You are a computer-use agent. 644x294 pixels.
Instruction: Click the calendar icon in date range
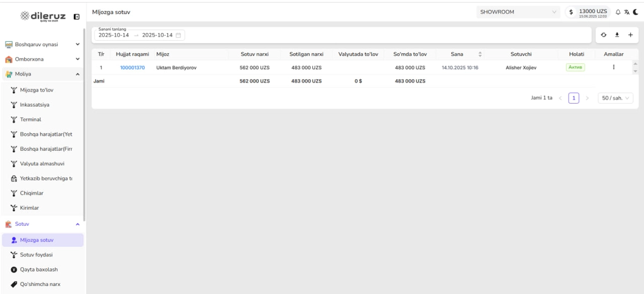click(178, 35)
